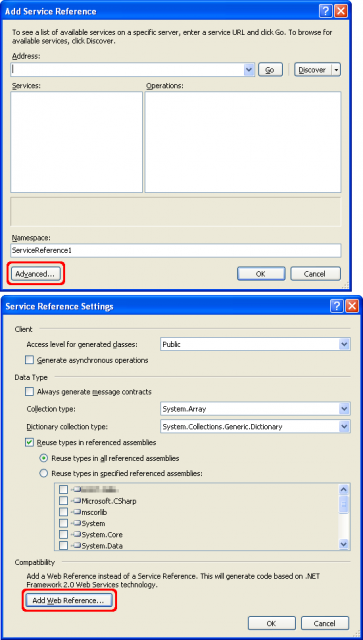Check the Microsoft.CSharp assembly checkbox

coord(64,501)
